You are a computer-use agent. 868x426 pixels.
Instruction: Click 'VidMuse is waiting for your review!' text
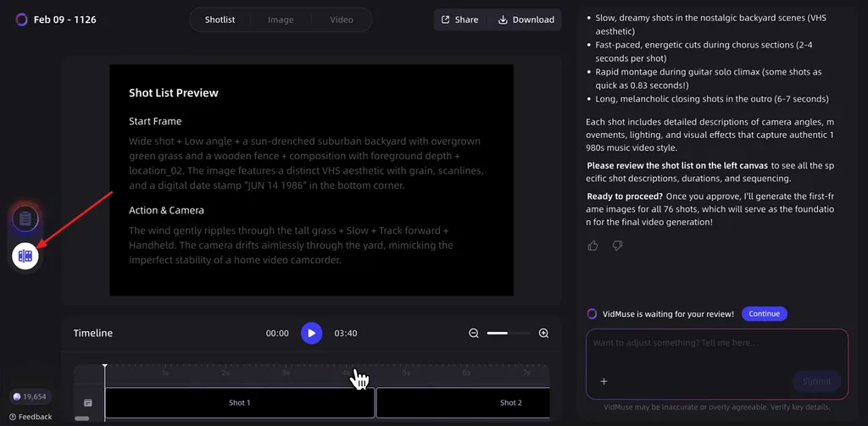(668, 313)
